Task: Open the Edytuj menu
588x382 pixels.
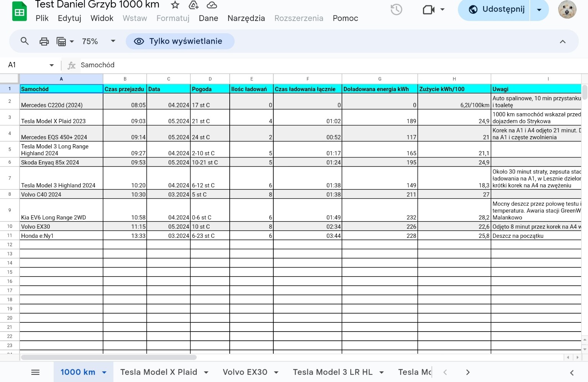Action: (69, 18)
